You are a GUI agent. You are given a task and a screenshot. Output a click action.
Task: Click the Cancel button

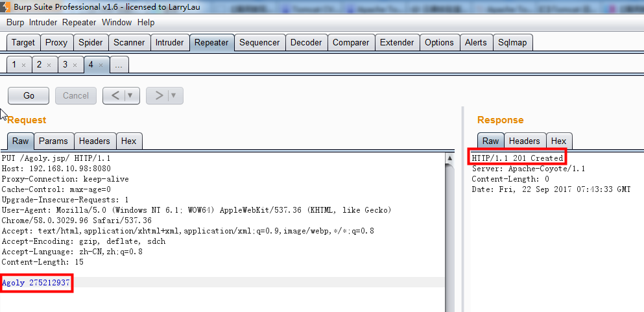click(76, 95)
